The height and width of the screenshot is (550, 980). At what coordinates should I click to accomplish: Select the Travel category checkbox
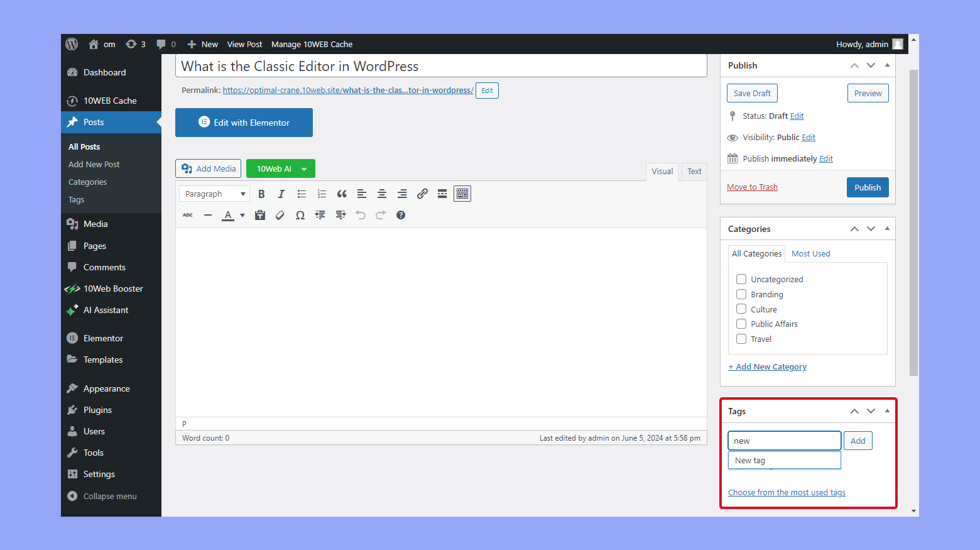[741, 339]
